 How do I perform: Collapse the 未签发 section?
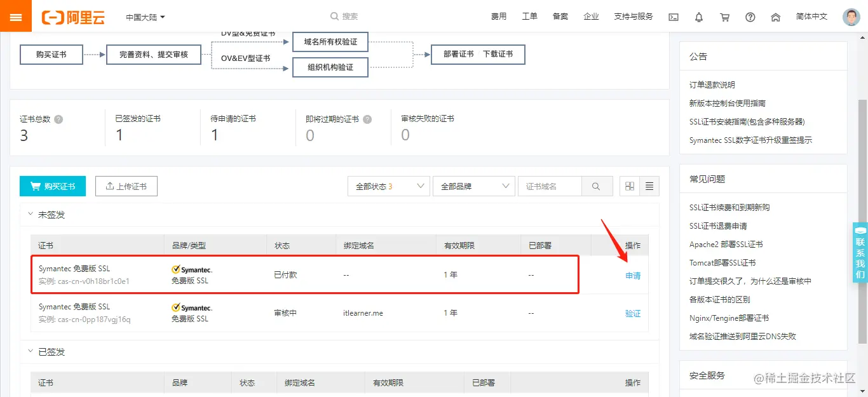(30, 215)
